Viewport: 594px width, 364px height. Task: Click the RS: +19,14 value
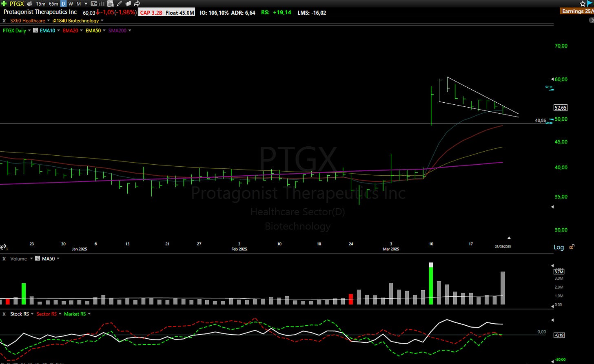[276, 13]
